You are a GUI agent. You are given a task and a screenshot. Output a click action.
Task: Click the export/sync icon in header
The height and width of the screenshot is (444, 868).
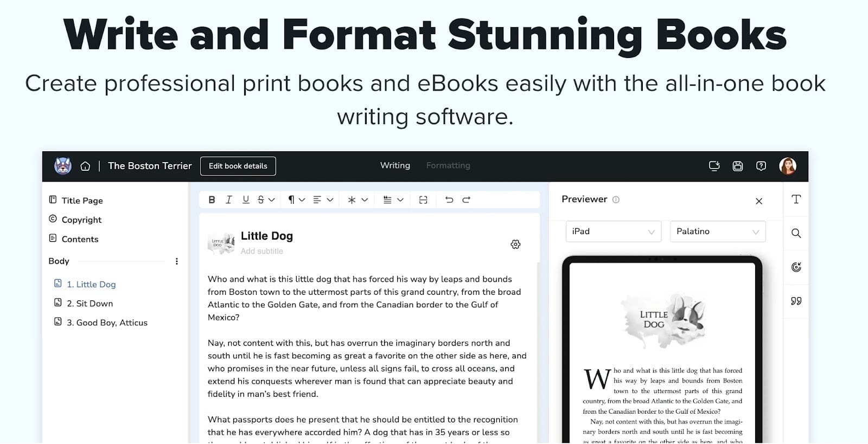[x=714, y=166]
